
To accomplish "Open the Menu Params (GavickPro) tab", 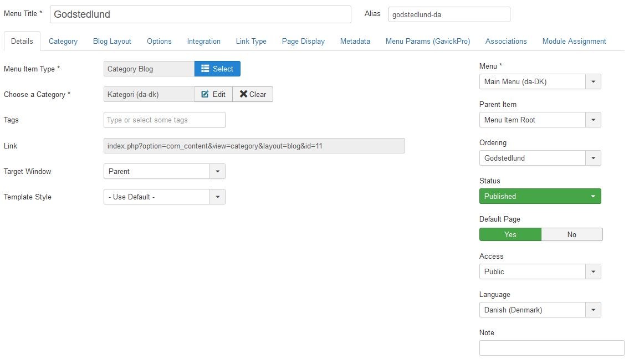I will coord(427,41).
